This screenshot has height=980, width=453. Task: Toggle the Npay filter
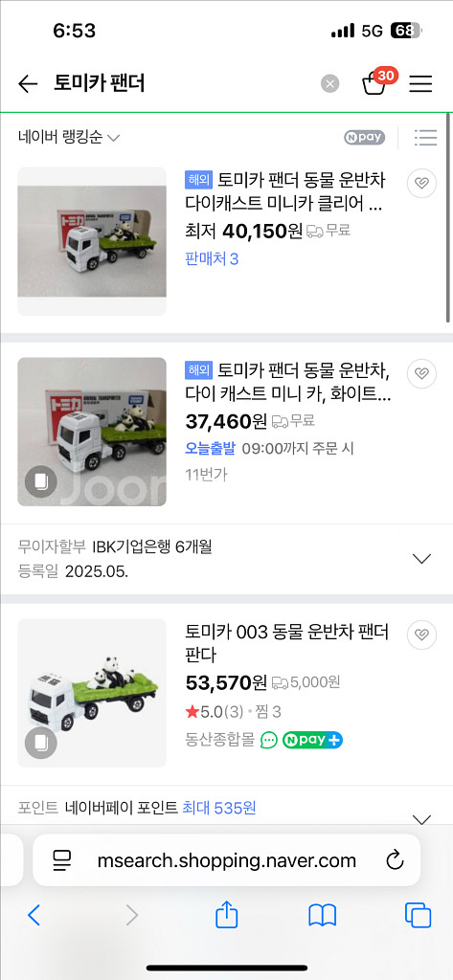(364, 138)
